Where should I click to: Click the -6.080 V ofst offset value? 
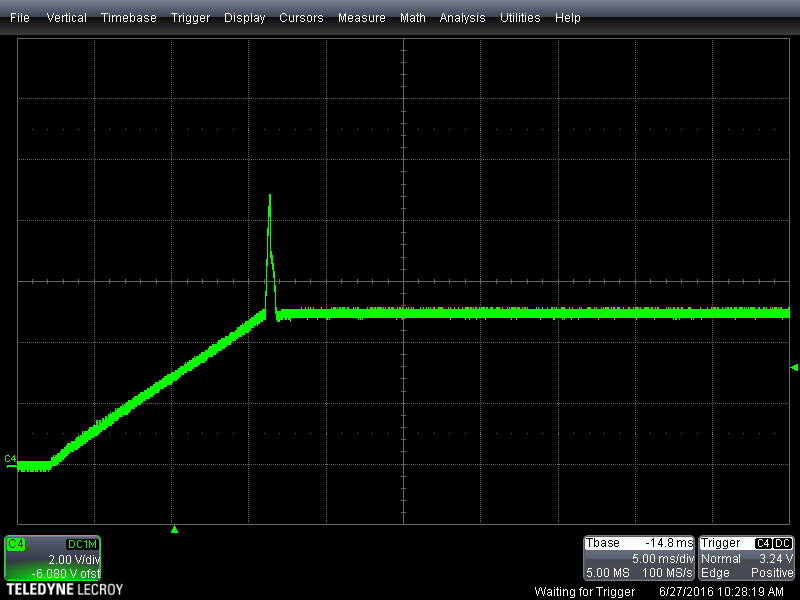pyautogui.click(x=66, y=573)
